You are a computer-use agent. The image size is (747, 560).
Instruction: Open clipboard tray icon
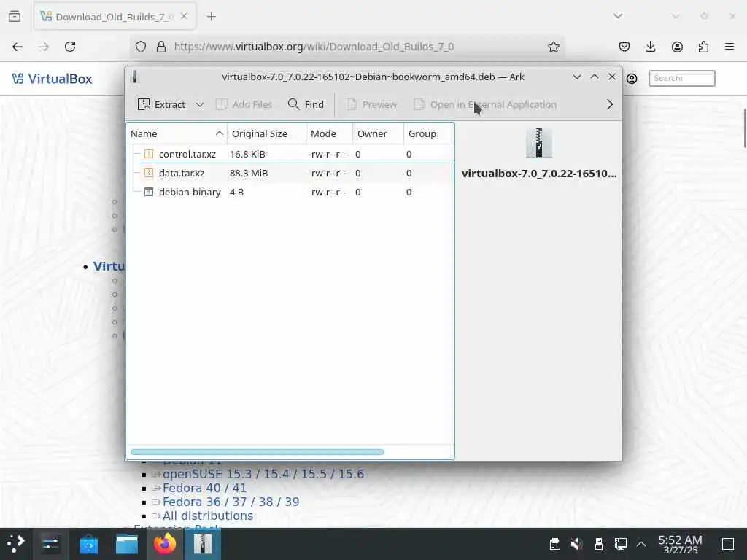tap(554, 544)
